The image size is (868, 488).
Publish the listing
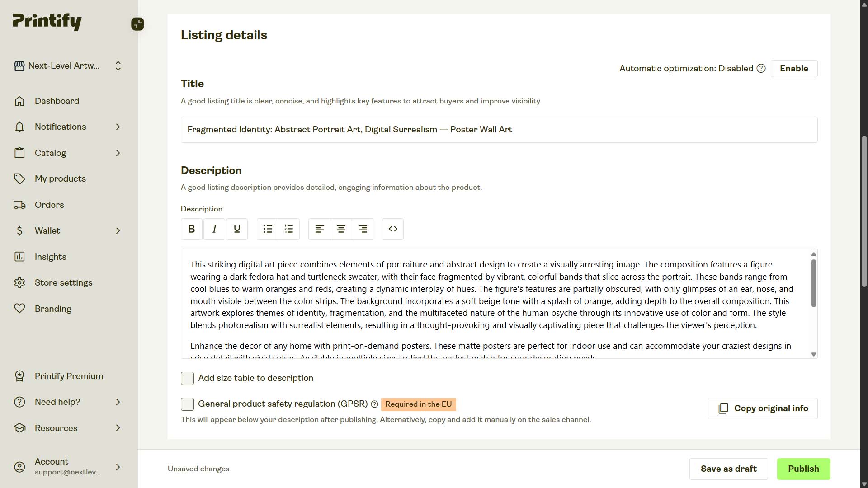(803, 469)
